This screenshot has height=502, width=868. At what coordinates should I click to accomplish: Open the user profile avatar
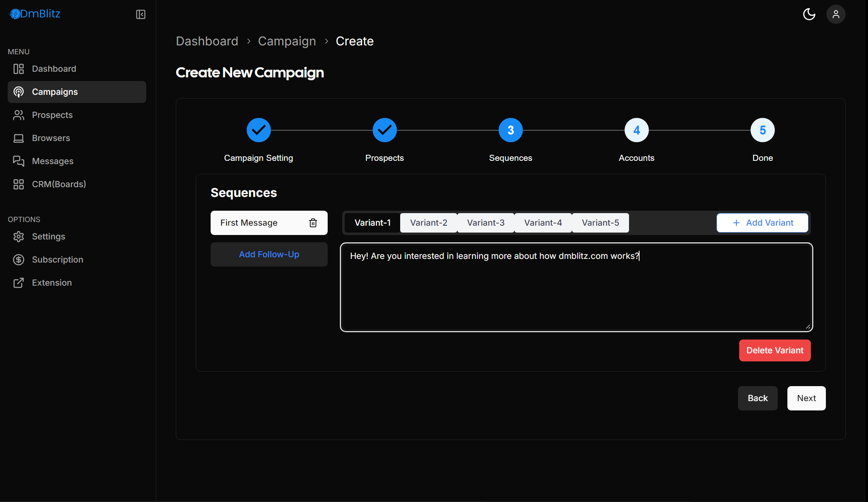coord(836,14)
